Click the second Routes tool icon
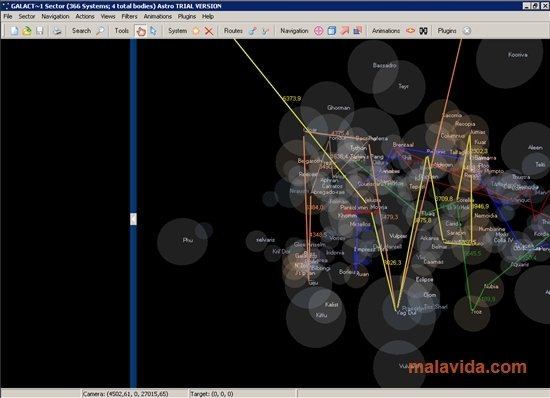Image resolution: width=550 pixels, height=398 pixels. click(x=266, y=31)
